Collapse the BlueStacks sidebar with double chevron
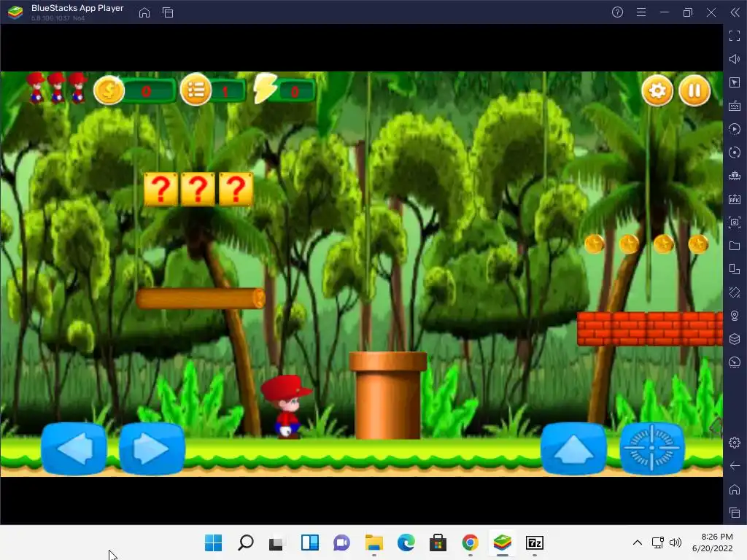 pyautogui.click(x=735, y=12)
